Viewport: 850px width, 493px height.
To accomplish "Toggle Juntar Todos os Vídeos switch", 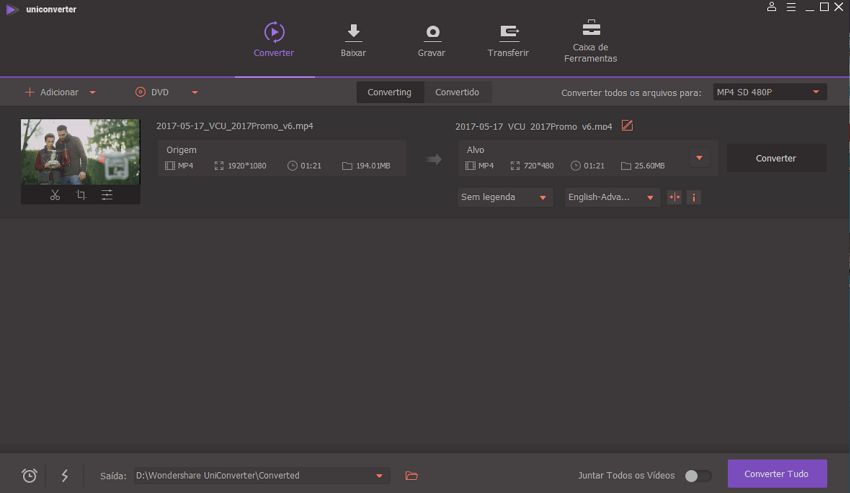I will (x=697, y=476).
